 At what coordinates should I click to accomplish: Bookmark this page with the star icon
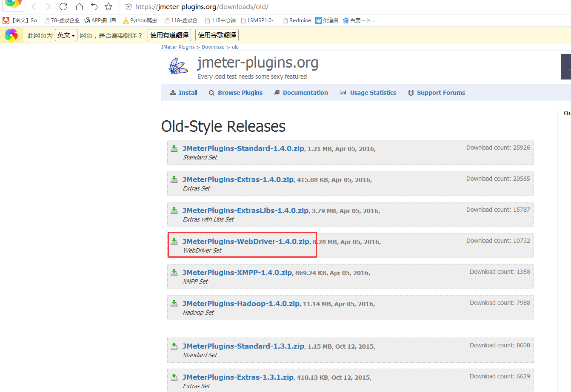coord(108,6)
